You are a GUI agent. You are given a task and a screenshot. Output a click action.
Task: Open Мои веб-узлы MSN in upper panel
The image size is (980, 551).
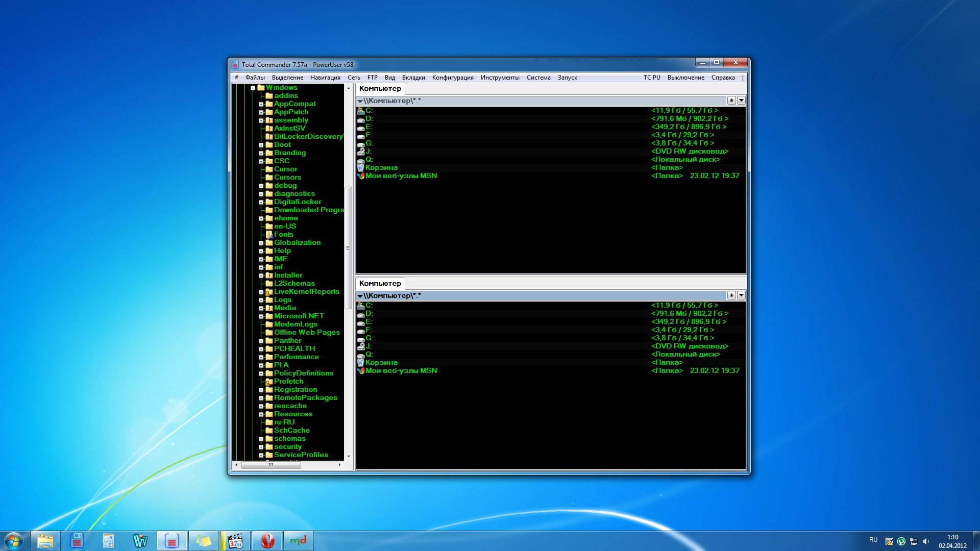[x=401, y=176]
